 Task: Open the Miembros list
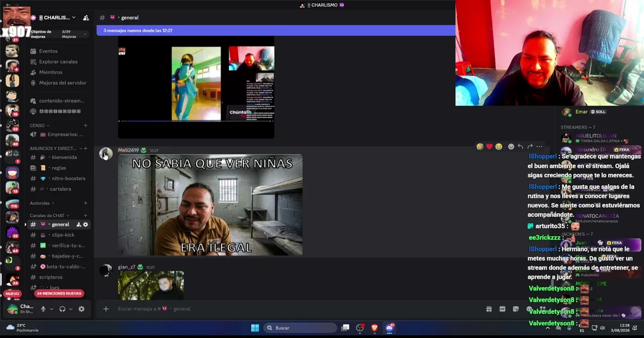(x=58, y=72)
